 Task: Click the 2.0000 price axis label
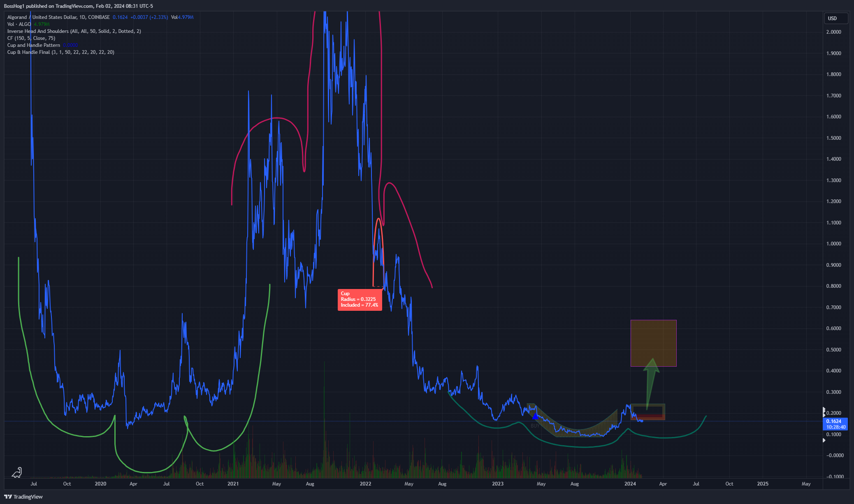[833, 32]
